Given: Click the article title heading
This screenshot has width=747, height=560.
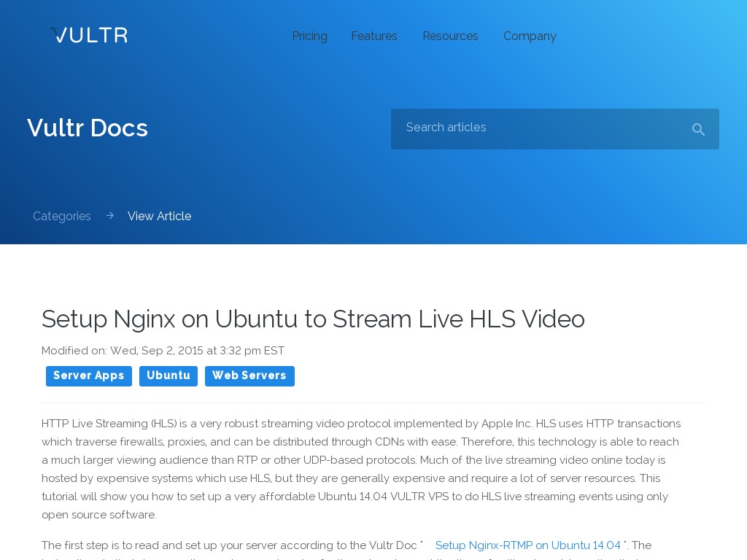Looking at the screenshot, I should 313,319.
